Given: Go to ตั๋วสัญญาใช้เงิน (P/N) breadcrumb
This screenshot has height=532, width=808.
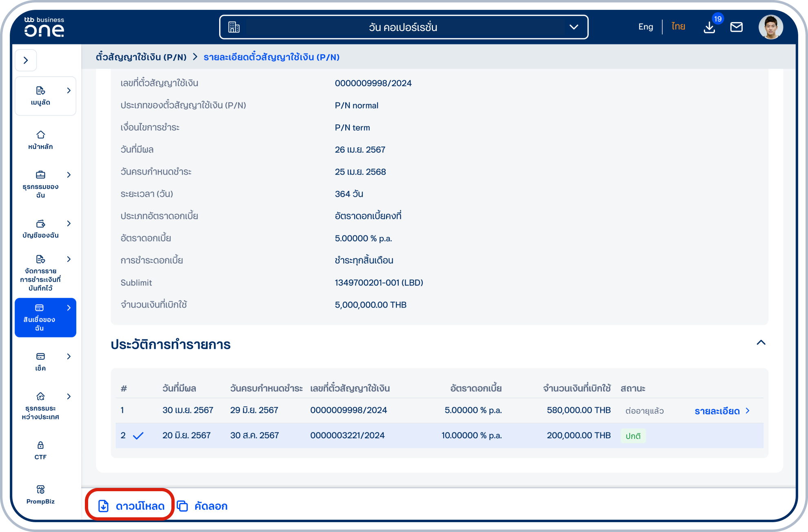Looking at the screenshot, I should [141, 57].
